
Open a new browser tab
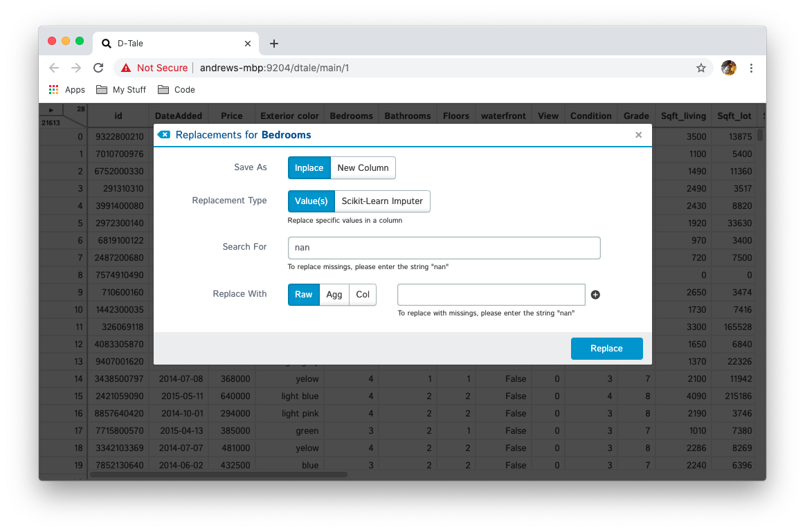(x=273, y=44)
